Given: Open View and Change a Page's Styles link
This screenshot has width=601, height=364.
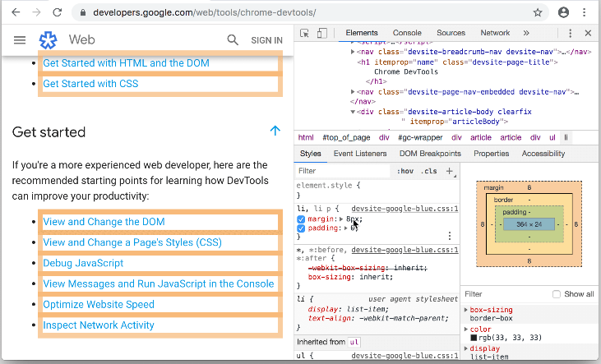Looking at the screenshot, I should 132,242.
